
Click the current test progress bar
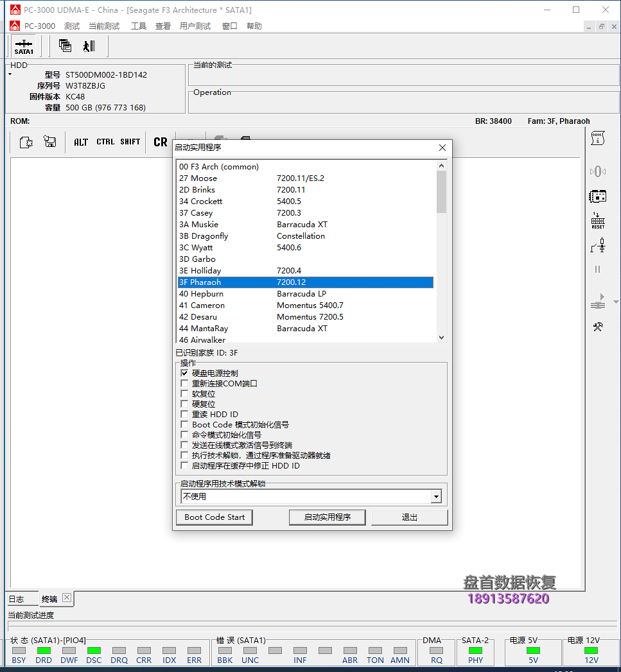coord(313,626)
